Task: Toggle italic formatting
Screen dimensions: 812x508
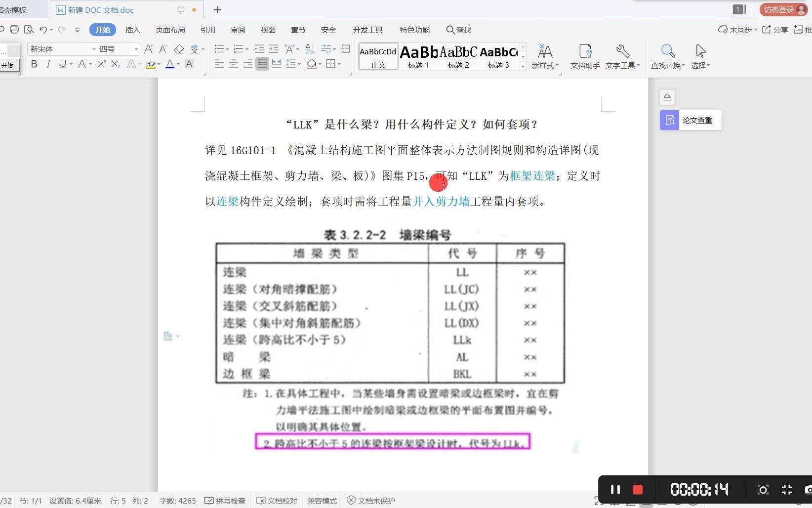Action: pos(48,64)
